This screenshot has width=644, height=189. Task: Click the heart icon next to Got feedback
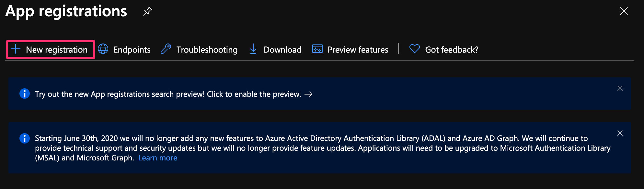tap(414, 49)
